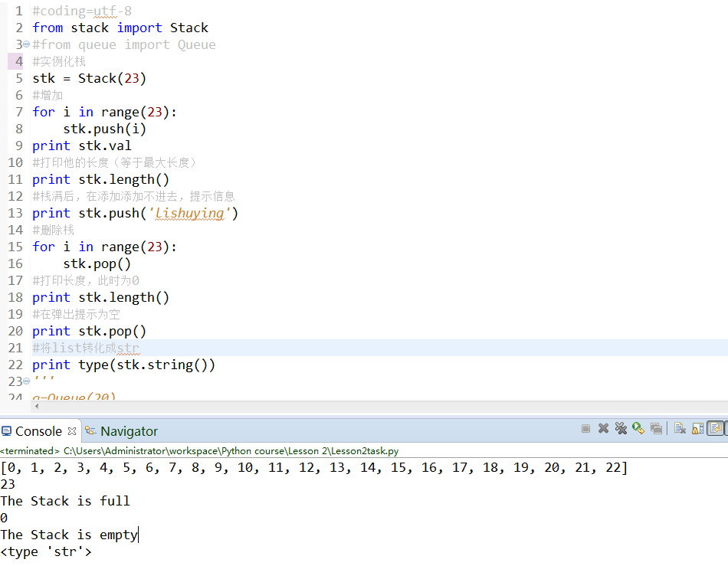The image size is (728, 566).
Task: Click the '#删除栈' comment on line 14
Action: tap(54, 230)
